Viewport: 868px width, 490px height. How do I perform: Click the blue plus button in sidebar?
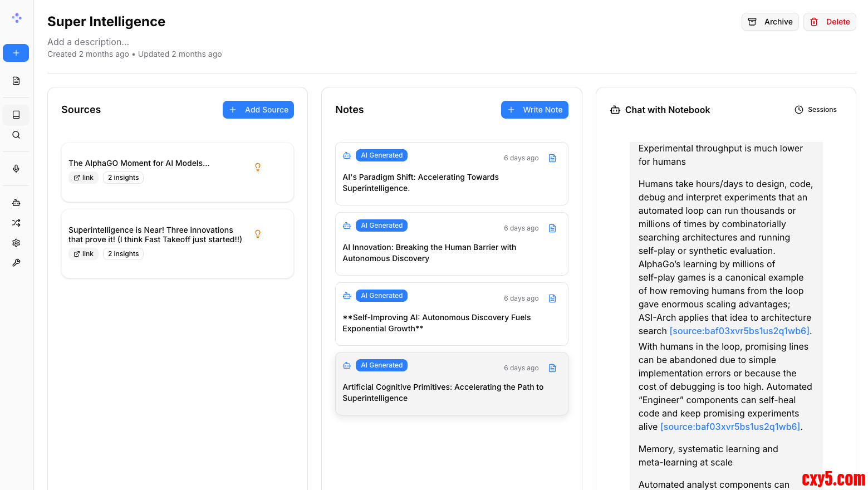16,53
